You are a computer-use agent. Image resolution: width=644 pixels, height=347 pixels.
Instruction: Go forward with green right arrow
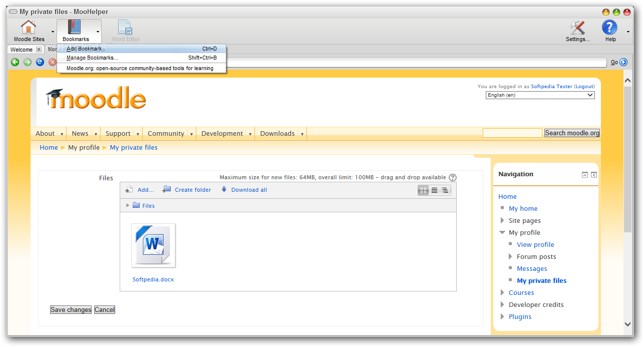[28, 62]
